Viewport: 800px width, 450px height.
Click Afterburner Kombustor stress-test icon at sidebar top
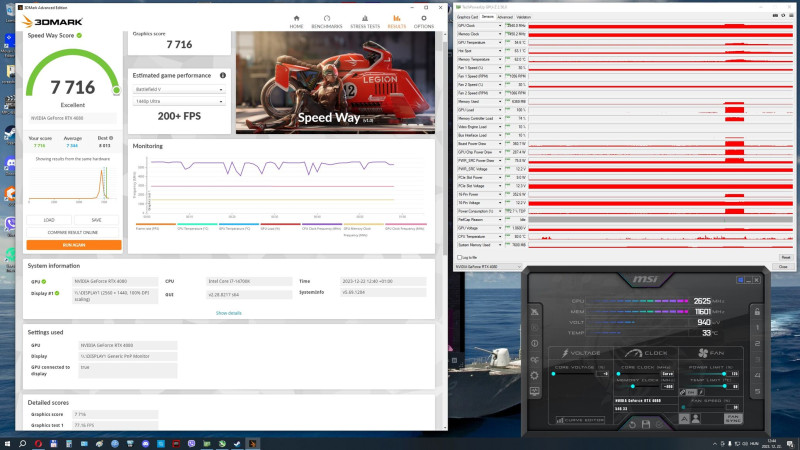534,312
